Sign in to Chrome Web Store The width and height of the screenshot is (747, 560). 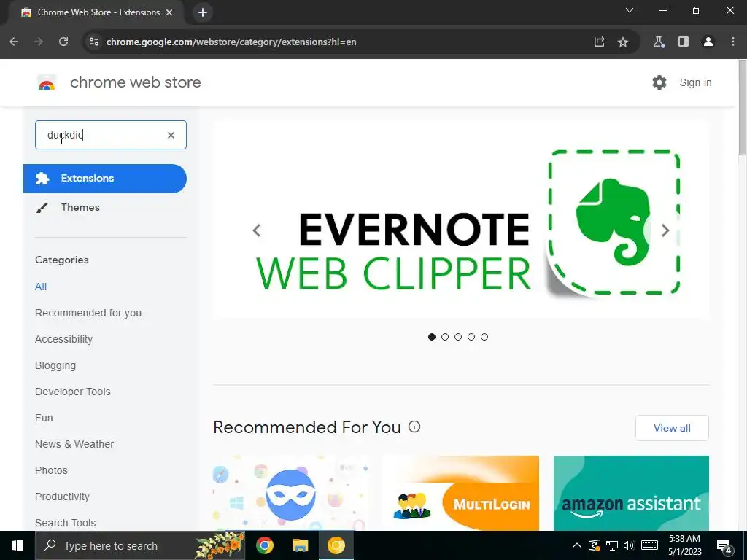point(695,82)
